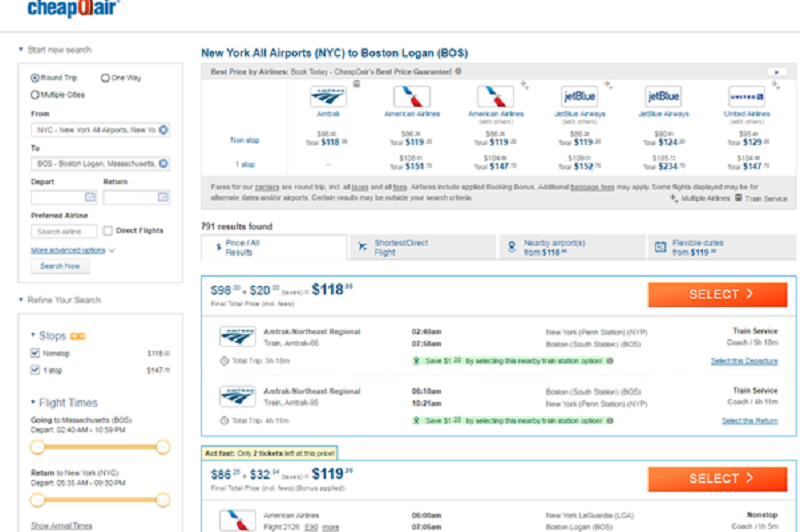Adjust the Going to Massachusetts departure time slider
This screenshot has width=800, height=532.
click(x=38, y=447)
